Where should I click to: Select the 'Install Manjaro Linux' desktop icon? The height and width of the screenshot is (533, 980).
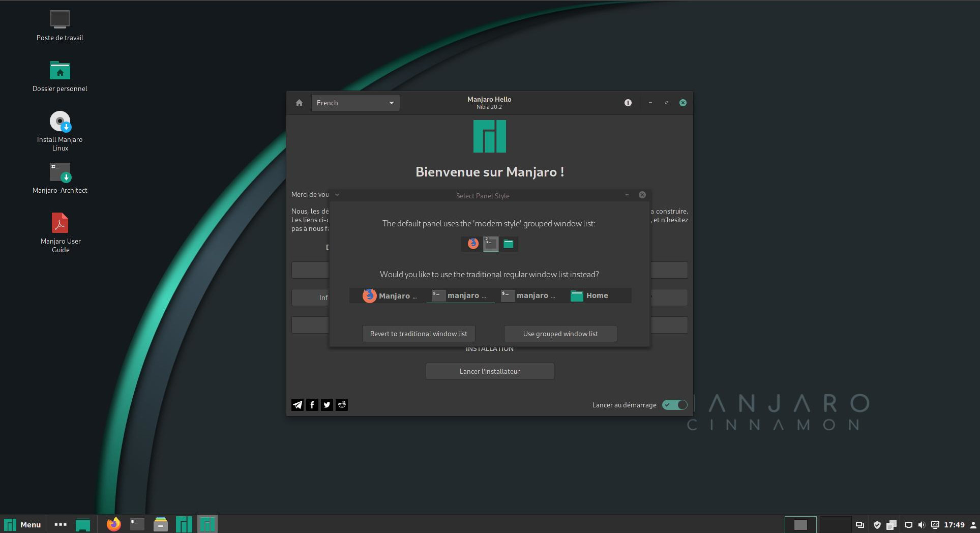(60, 131)
